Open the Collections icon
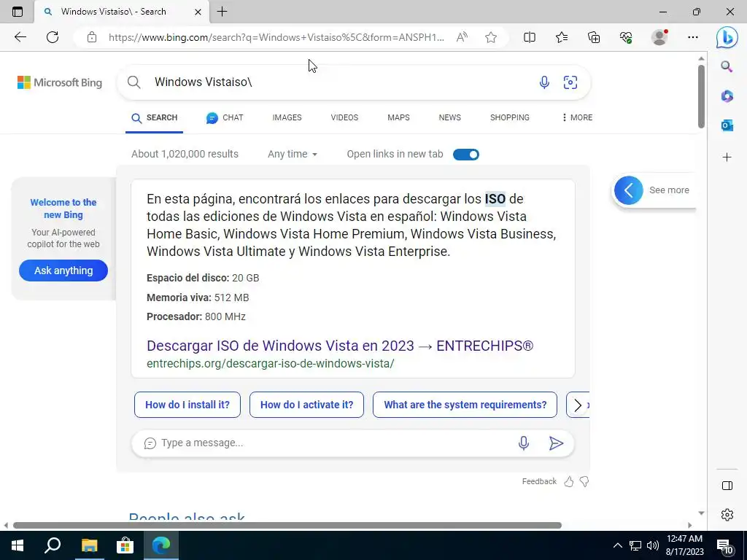Viewport: 747px width, 560px height. [x=594, y=37]
